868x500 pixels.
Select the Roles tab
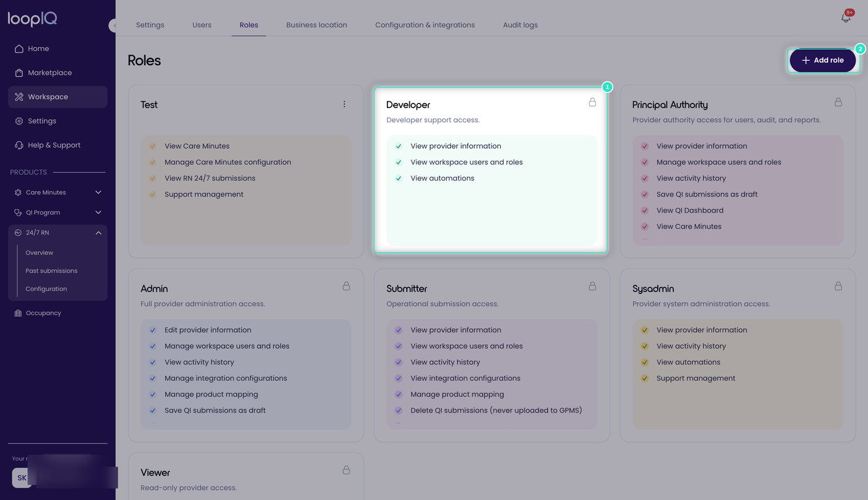249,25
